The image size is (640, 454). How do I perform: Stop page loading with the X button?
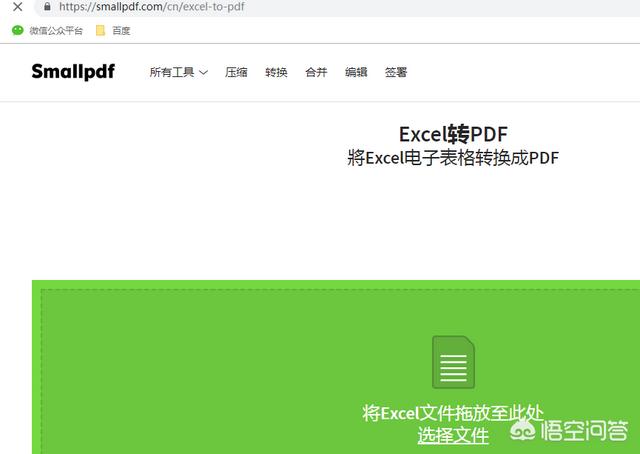[x=18, y=7]
